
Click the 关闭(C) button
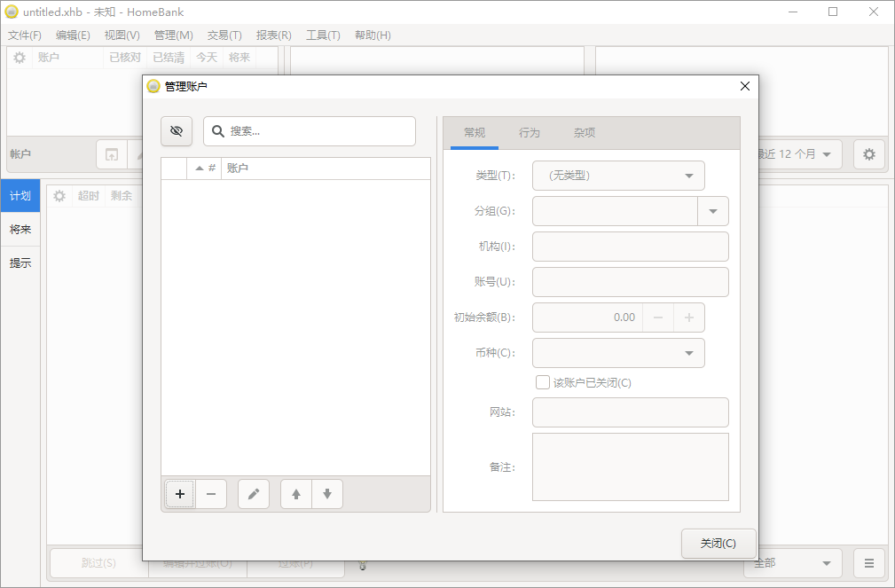click(x=718, y=544)
